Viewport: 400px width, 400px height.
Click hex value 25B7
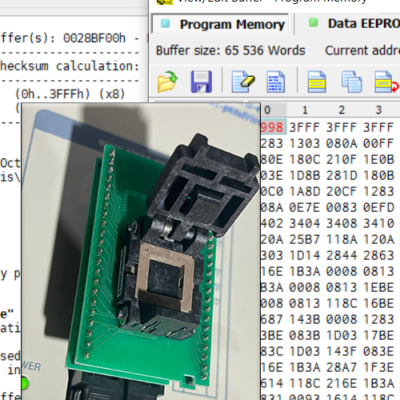(304, 239)
